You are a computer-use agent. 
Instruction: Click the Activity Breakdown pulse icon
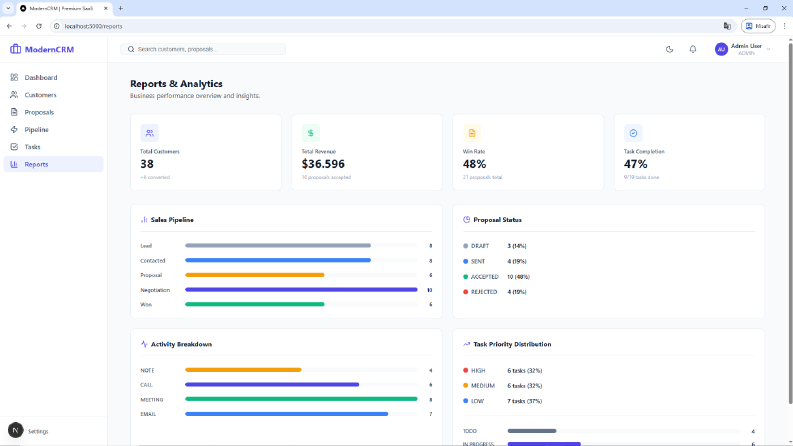144,344
